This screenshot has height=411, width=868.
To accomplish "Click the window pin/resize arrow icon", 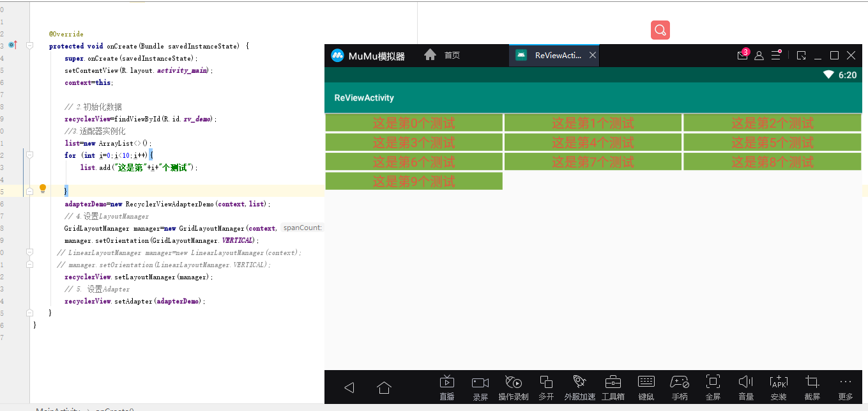I will (802, 56).
